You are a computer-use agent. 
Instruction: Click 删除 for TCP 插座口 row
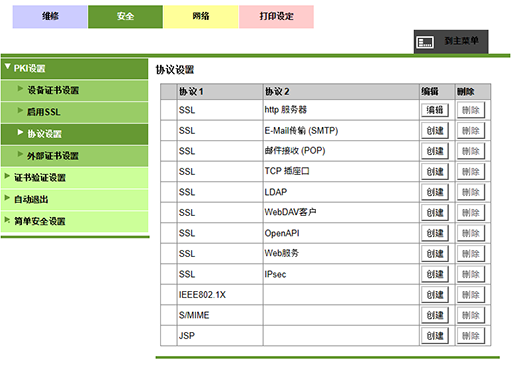point(470,172)
